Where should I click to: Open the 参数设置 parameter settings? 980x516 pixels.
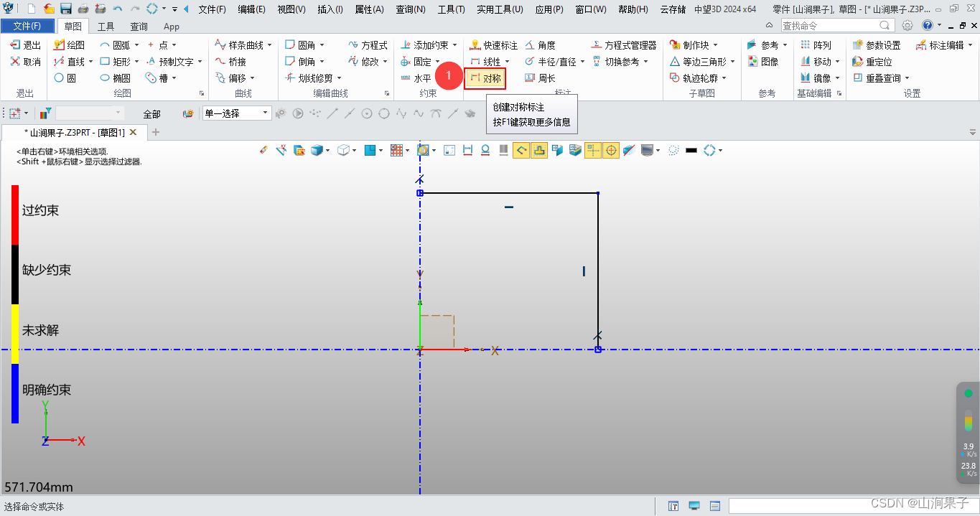pos(885,44)
